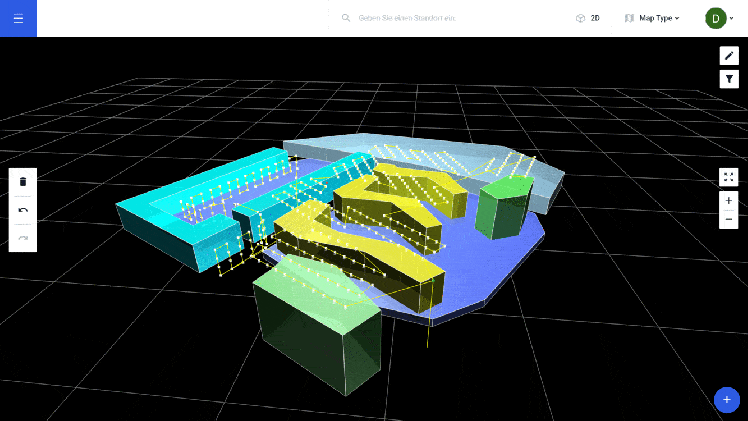Open the hamburger menu
The height and width of the screenshot is (421, 748).
coord(18,18)
